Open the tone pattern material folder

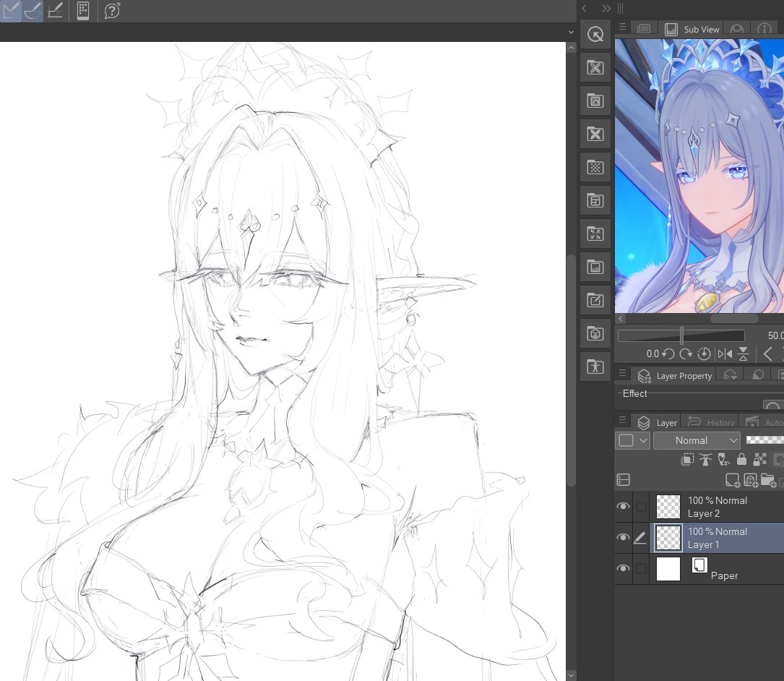point(595,167)
